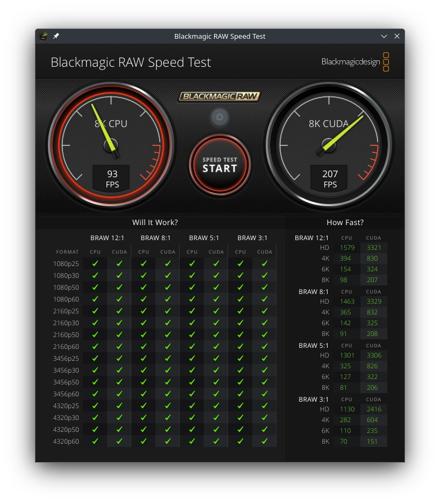Click the 2160p30 BRAW 3:1 CPU checkmark
The image size is (440, 504).
[240, 323]
